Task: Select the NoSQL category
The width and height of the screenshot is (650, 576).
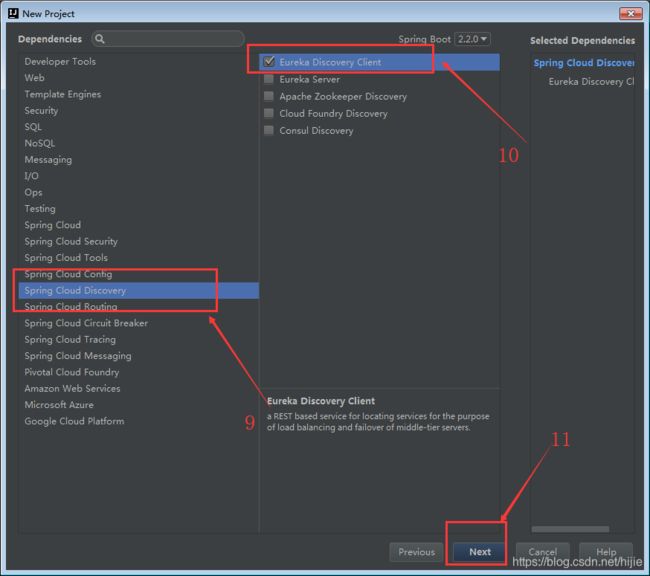Action: pos(138,143)
